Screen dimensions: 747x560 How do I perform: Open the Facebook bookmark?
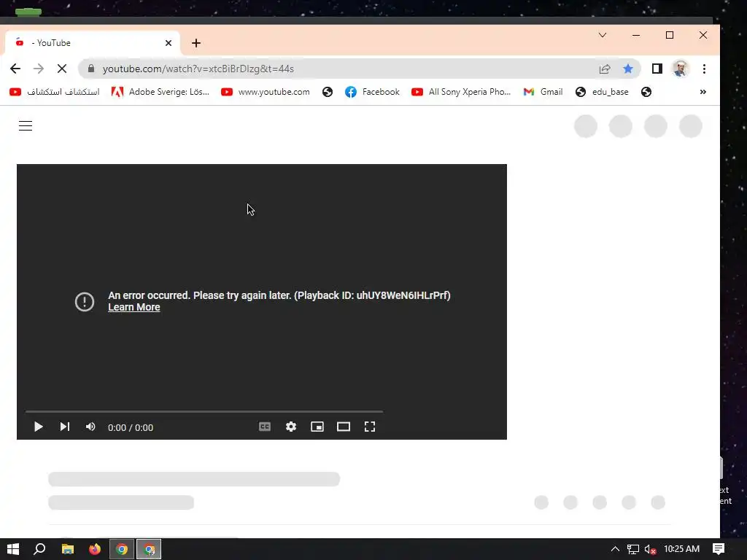tap(372, 92)
